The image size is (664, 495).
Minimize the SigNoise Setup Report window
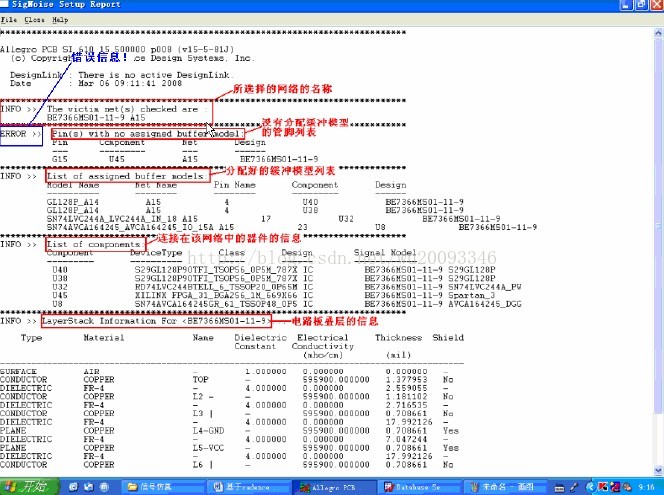tap(628, 5)
